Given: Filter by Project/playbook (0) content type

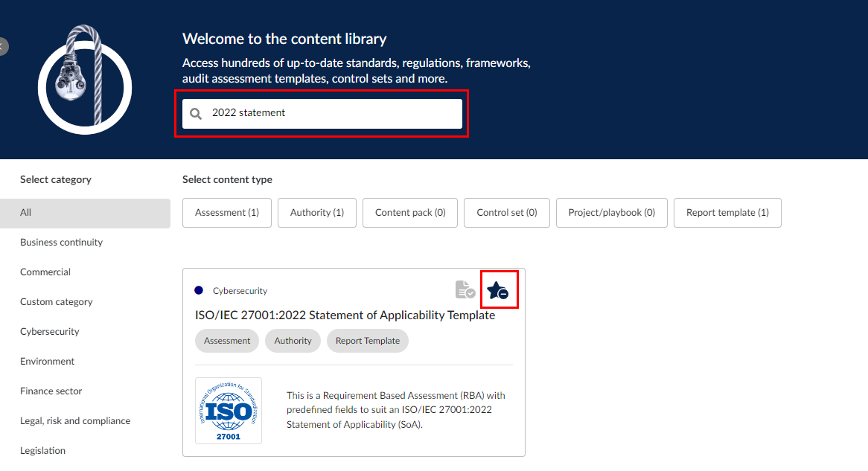Looking at the screenshot, I should (x=612, y=213).
